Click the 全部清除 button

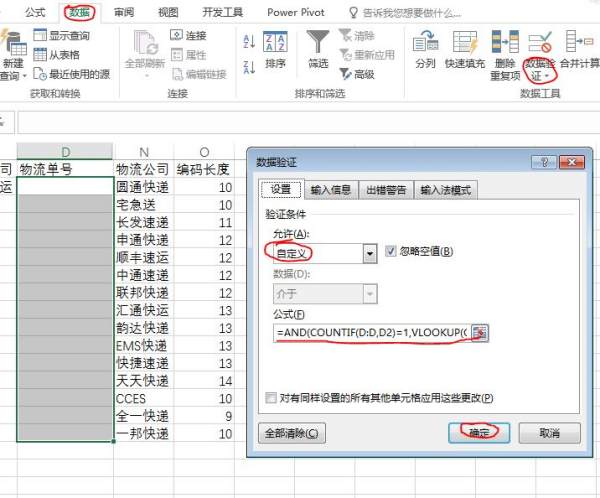[x=292, y=433]
